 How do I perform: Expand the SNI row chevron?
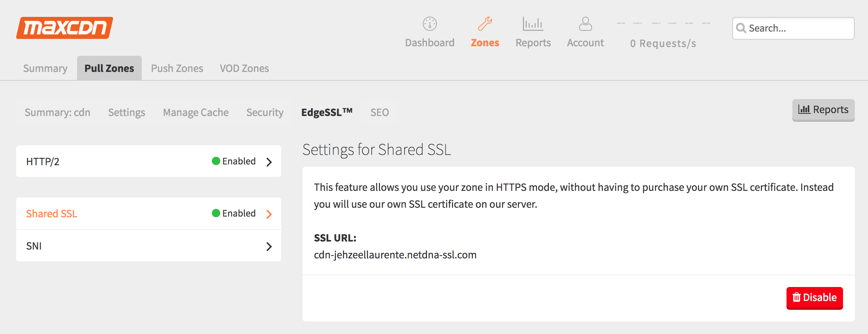click(x=269, y=246)
